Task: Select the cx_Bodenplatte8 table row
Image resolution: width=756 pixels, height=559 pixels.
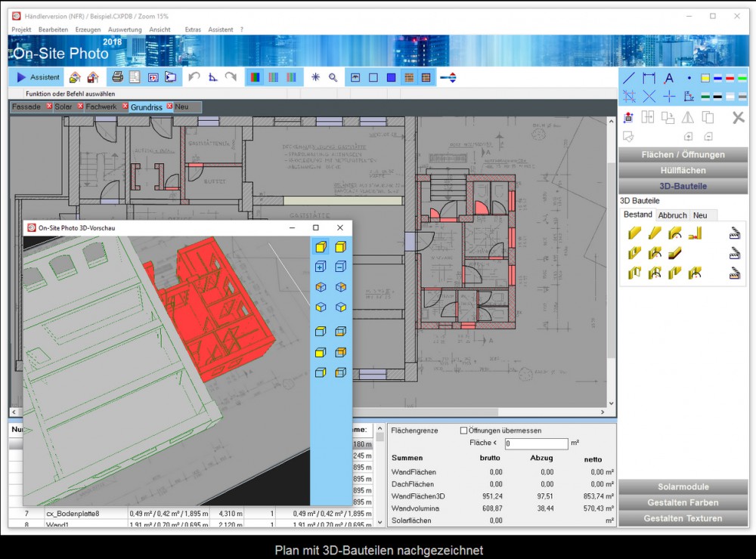Action: pyautogui.click(x=191, y=514)
